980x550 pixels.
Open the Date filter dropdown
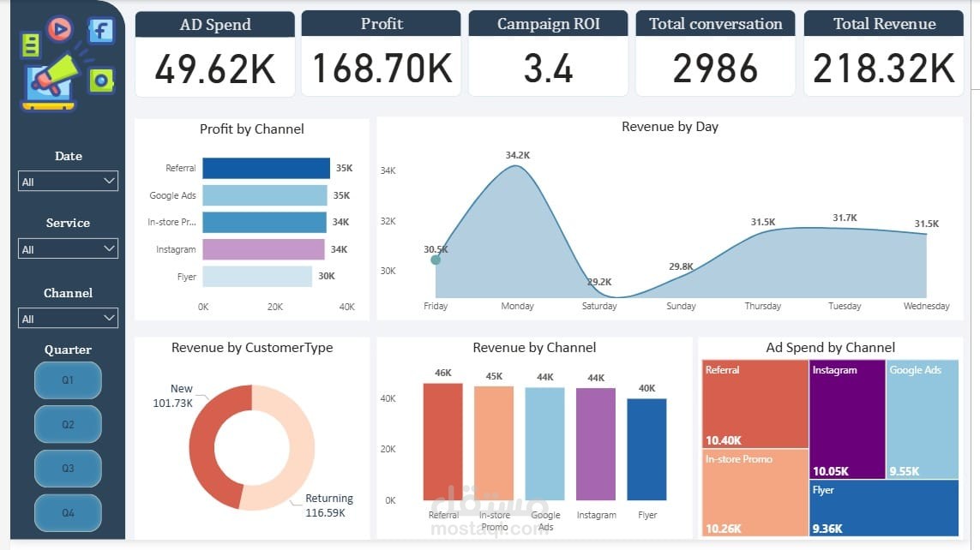[68, 181]
